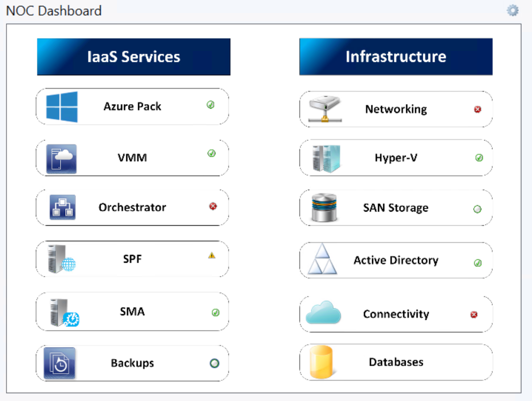The height and width of the screenshot is (401, 532).
Task: Open the dashboard settings gear
Action: click(x=512, y=10)
